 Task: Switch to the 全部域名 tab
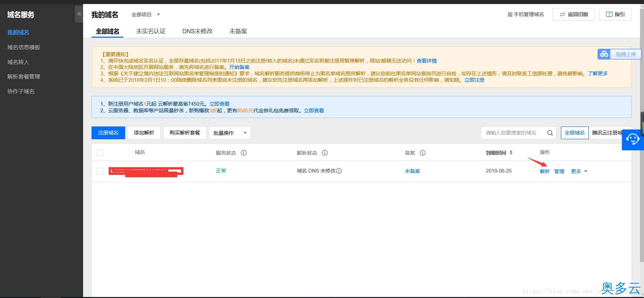coord(107,31)
